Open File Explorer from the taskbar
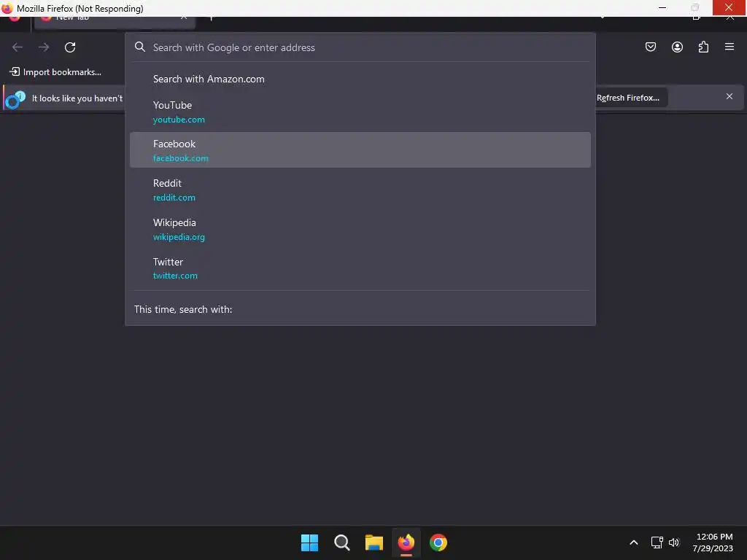Viewport: 747px width, 560px height. [x=374, y=542]
